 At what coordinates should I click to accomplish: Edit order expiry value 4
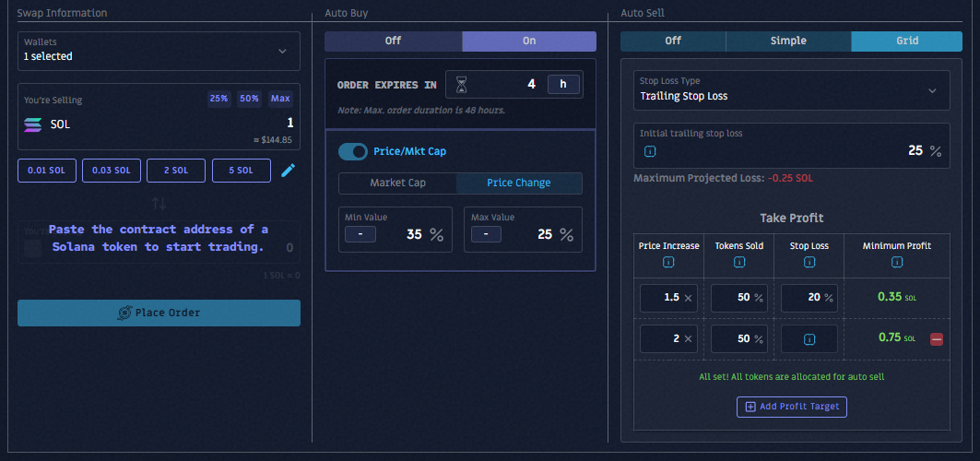[531, 84]
